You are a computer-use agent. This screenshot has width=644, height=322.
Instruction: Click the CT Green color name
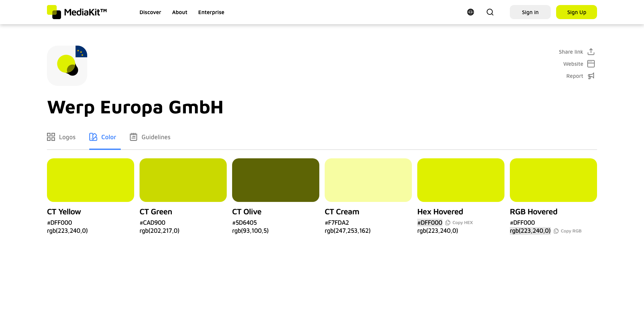coord(156,212)
